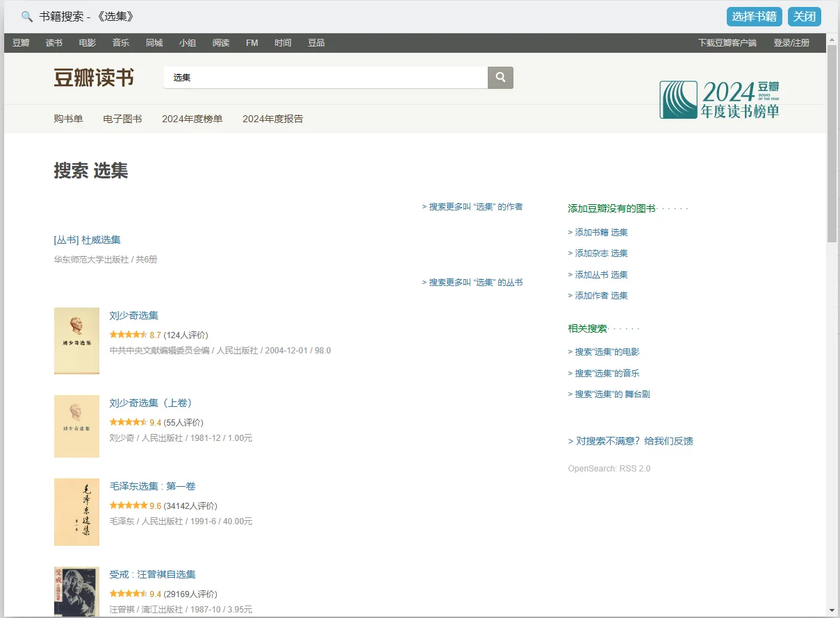Open the 刘少奇选集 book page
Image resolution: width=840 pixels, height=618 pixels.
pos(133,315)
